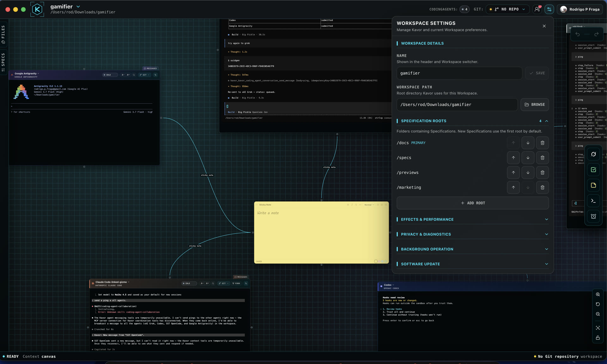The image size is (607, 364).
Task: Open Messages tab above Claude Code panel
Action: tap(241, 277)
